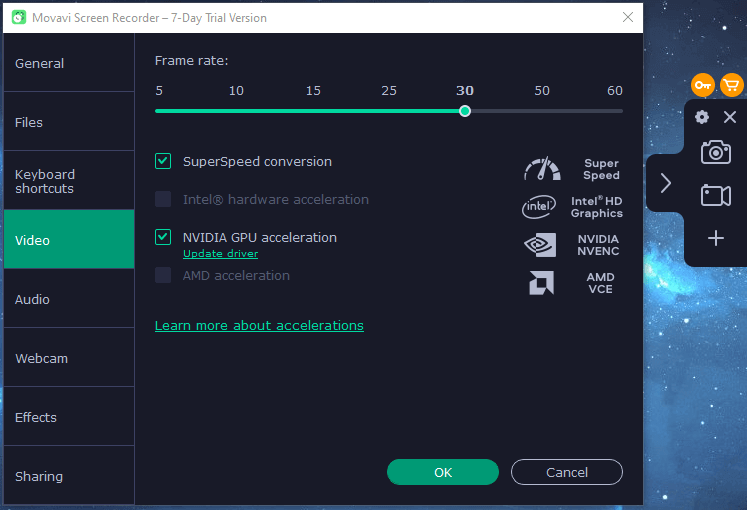The height and width of the screenshot is (510, 747).
Task: Click the Movavi app icon in title bar
Action: point(19,18)
